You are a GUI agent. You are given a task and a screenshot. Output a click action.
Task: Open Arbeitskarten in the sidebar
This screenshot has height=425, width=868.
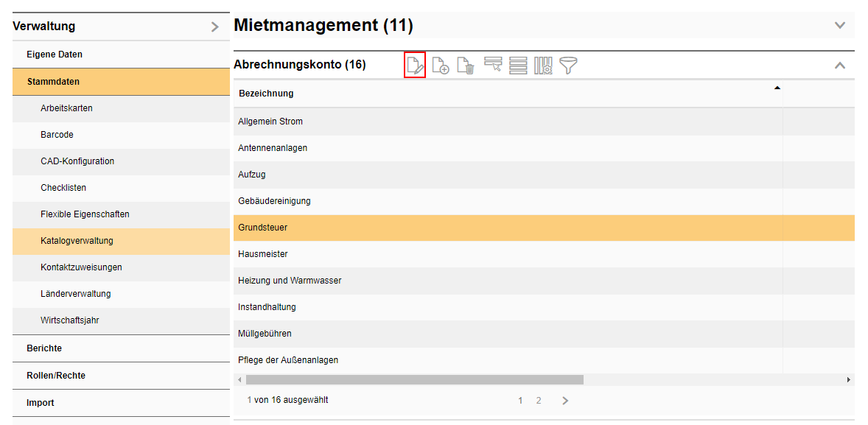coord(66,108)
